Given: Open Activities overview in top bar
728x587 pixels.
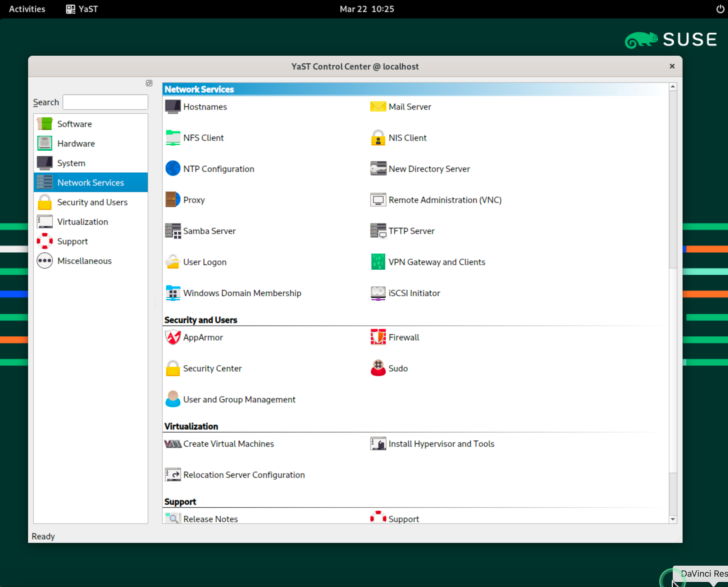Looking at the screenshot, I should [27, 9].
